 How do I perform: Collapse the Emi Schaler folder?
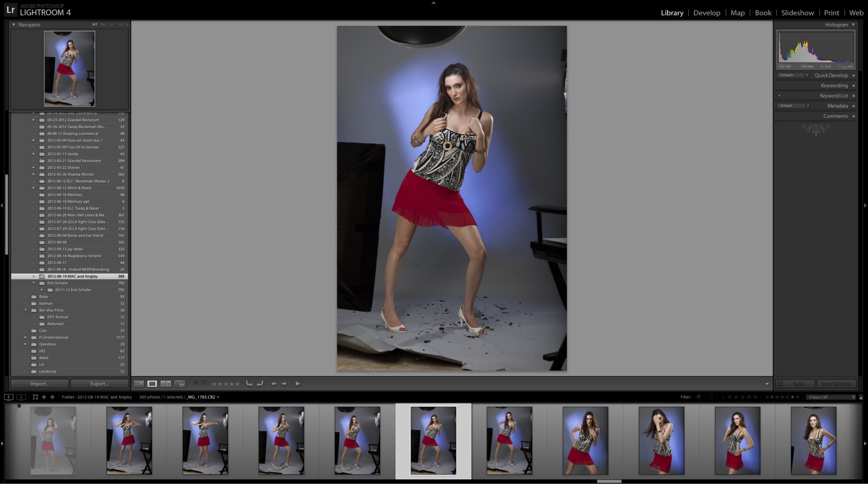tap(34, 283)
